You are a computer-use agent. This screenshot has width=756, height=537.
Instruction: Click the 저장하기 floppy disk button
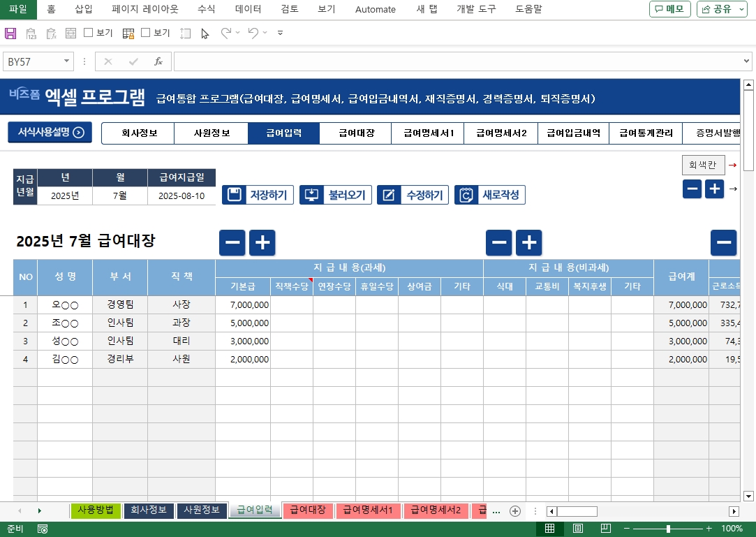[258, 195]
